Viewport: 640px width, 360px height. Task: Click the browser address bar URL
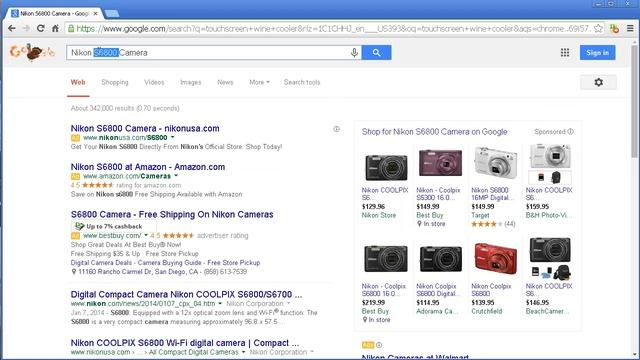click(x=333, y=29)
